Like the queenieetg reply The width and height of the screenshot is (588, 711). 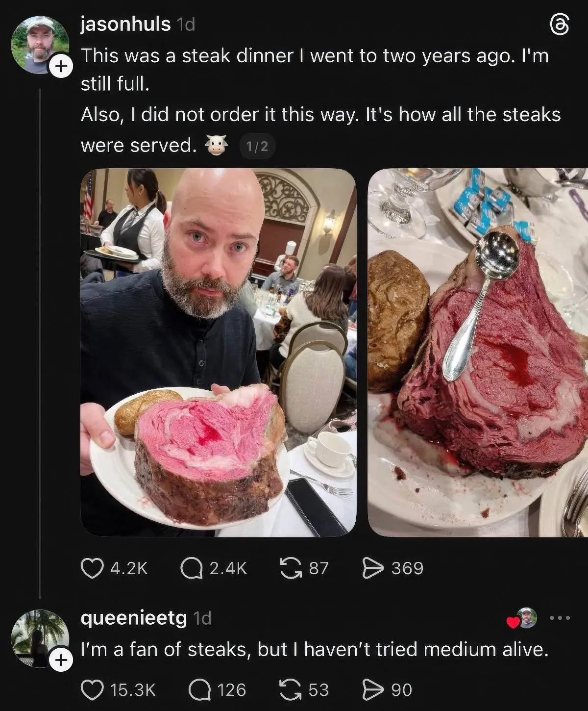[92, 690]
